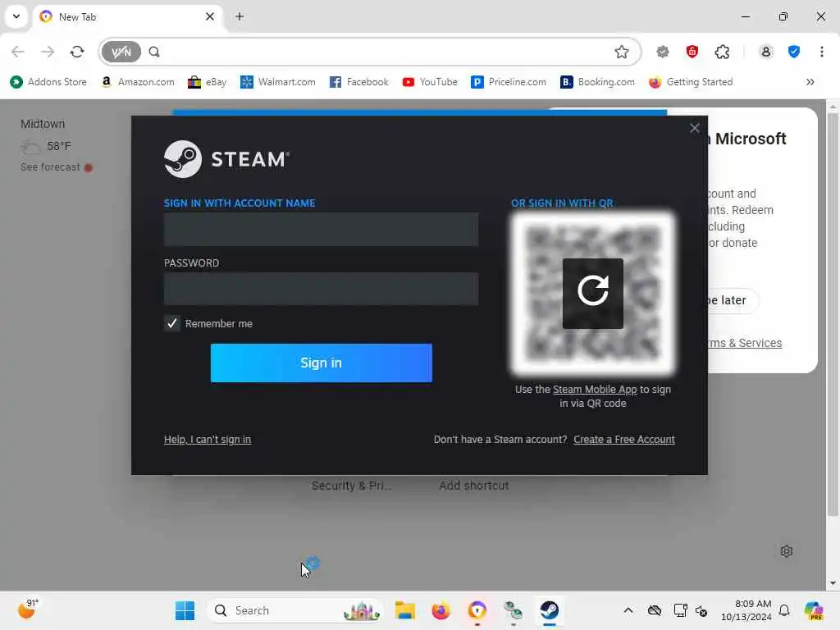Go forward with the browser forward arrow
This screenshot has height=630, width=840.
point(48,52)
